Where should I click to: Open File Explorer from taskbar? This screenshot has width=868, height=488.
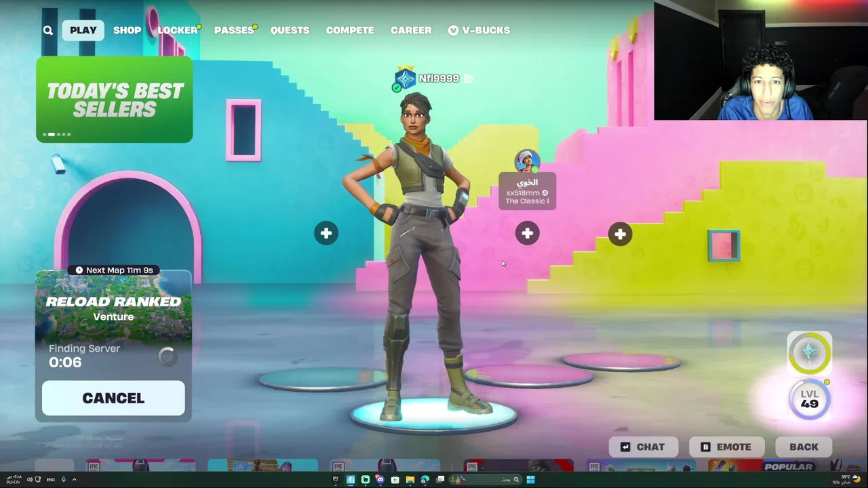410,479
